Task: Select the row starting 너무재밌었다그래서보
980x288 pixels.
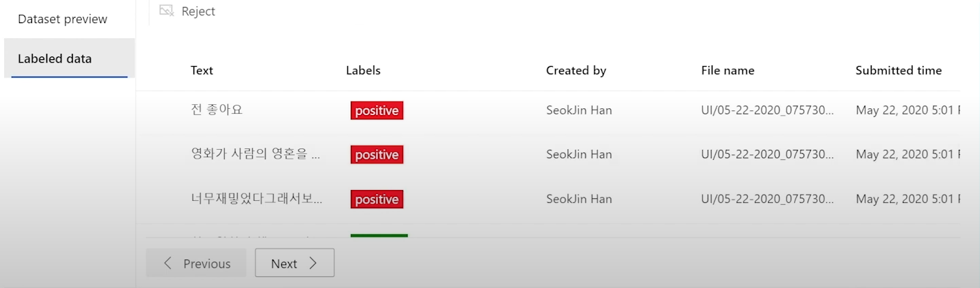Action: pos(257,199)
